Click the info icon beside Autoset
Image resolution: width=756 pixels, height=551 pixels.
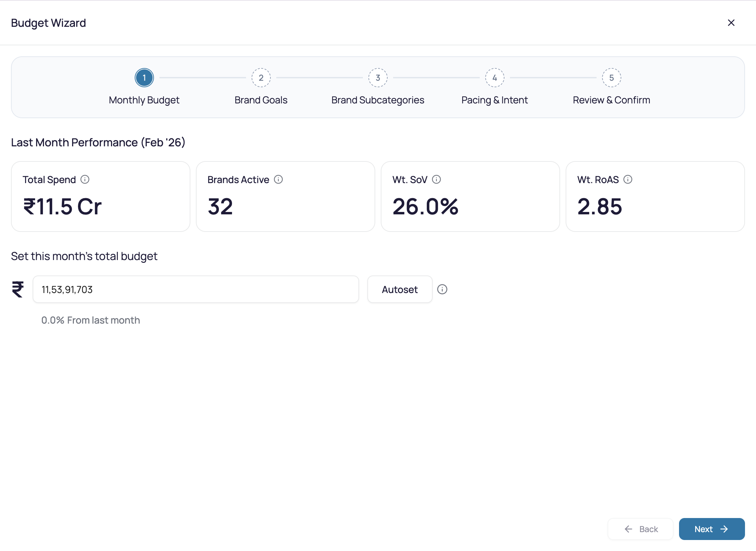click(x=442, y=290)
